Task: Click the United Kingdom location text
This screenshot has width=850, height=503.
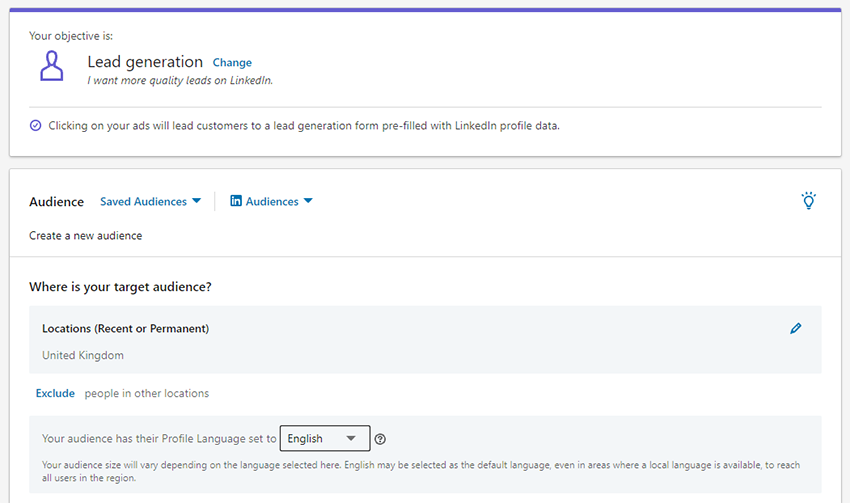Action: [83, 356]
